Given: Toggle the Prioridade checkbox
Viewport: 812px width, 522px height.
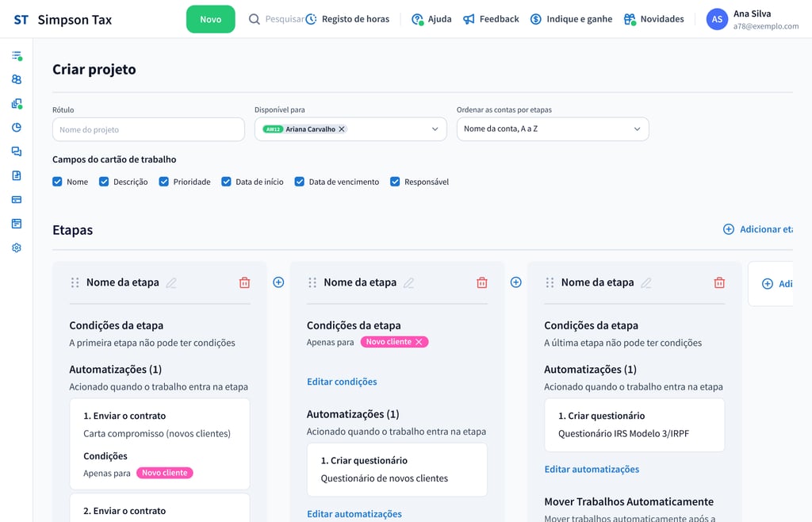Looking at the screenshot, I should tap(164, 182).
